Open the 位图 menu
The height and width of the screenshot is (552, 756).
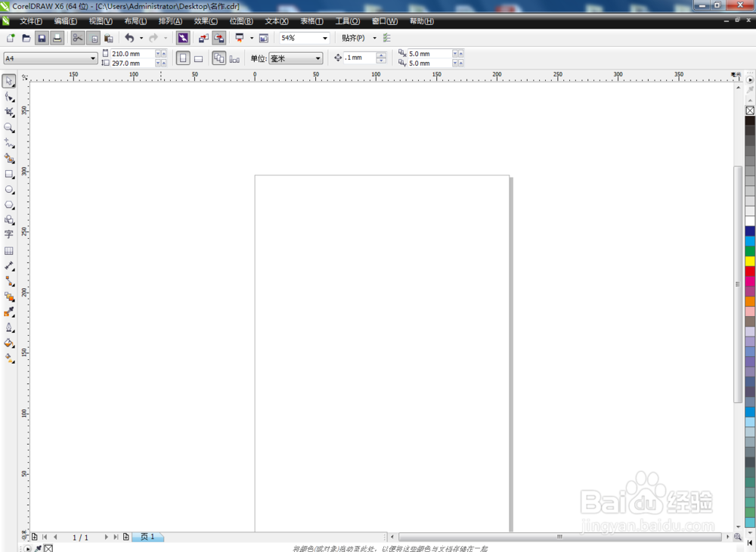click(x=241, y=21)
